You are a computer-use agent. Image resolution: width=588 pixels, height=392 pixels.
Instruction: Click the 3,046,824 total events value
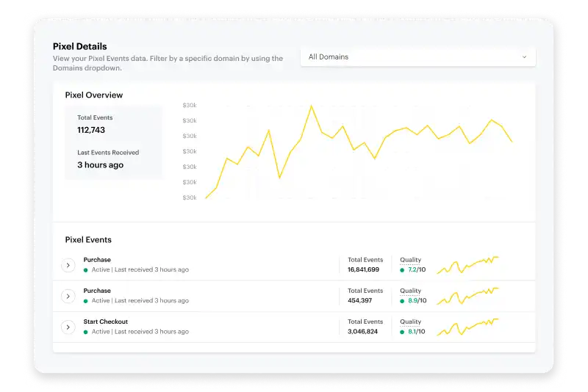362,332
